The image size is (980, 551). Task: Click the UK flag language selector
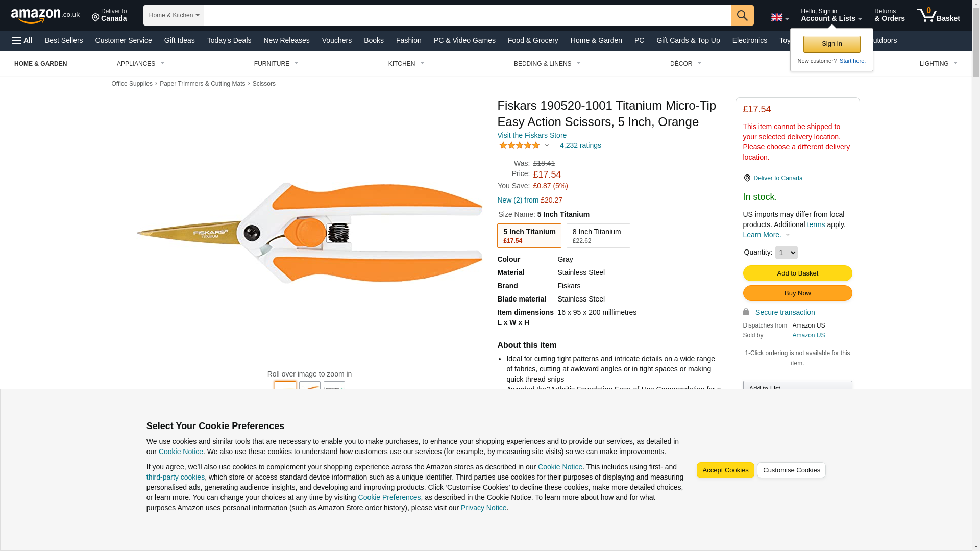779,17
